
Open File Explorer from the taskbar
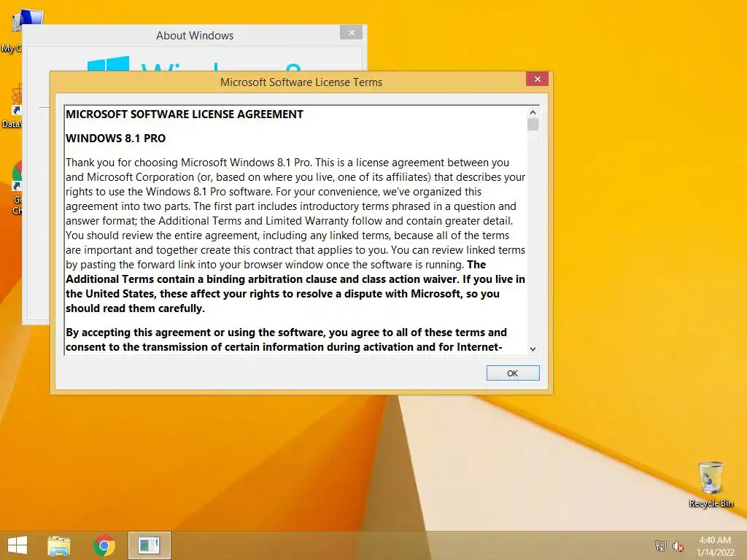coord(59,545)
